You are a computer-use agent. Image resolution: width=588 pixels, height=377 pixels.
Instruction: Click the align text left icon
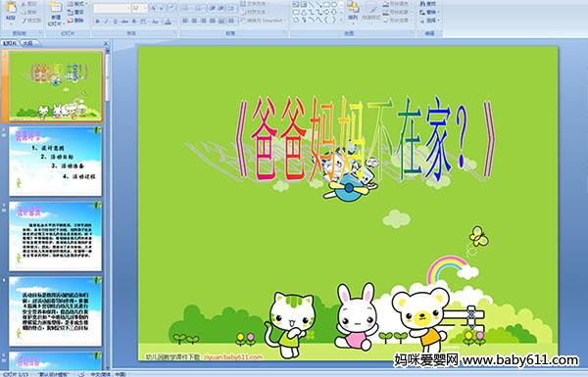coord(185,21)
